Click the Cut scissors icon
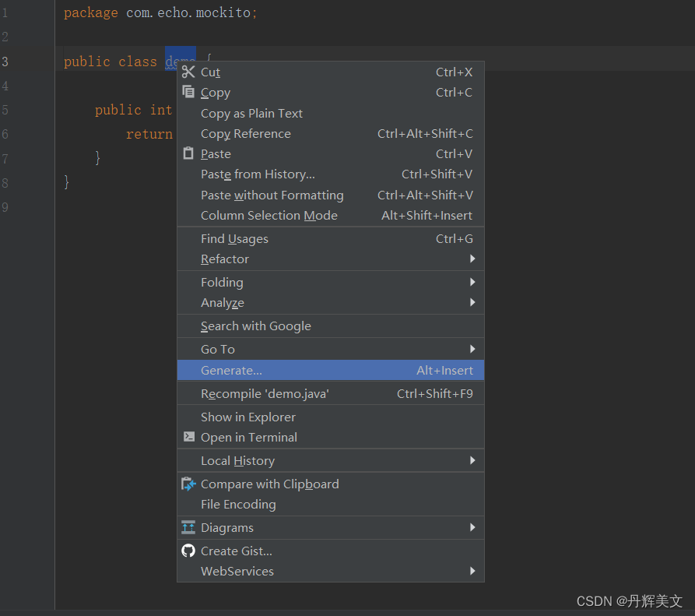The image size is (695, 616). point(188,72)
